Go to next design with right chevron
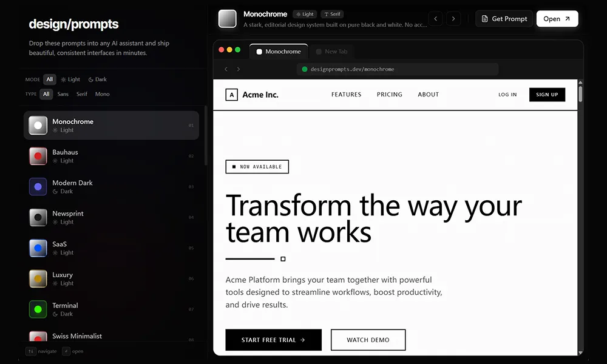This screenshot has width=607, height=364. point(453,19)
